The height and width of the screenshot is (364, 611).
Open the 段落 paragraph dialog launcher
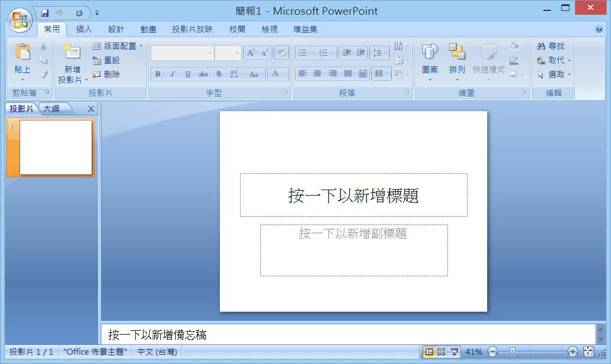click(x=407, y=92)
